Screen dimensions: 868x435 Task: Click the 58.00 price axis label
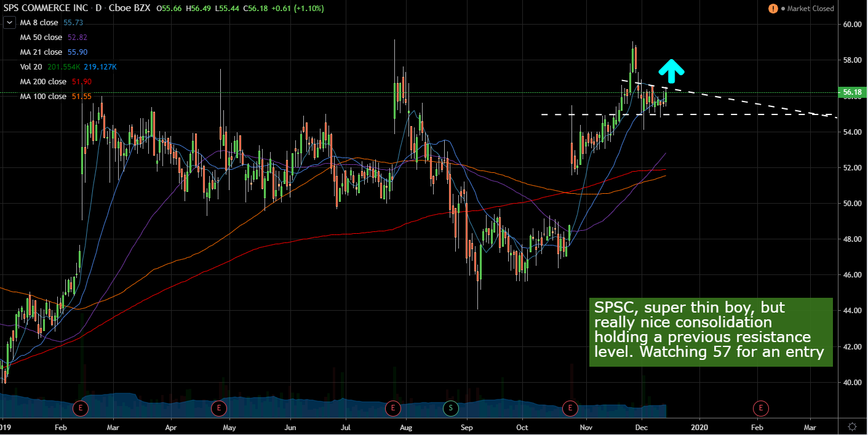(852, 60)
